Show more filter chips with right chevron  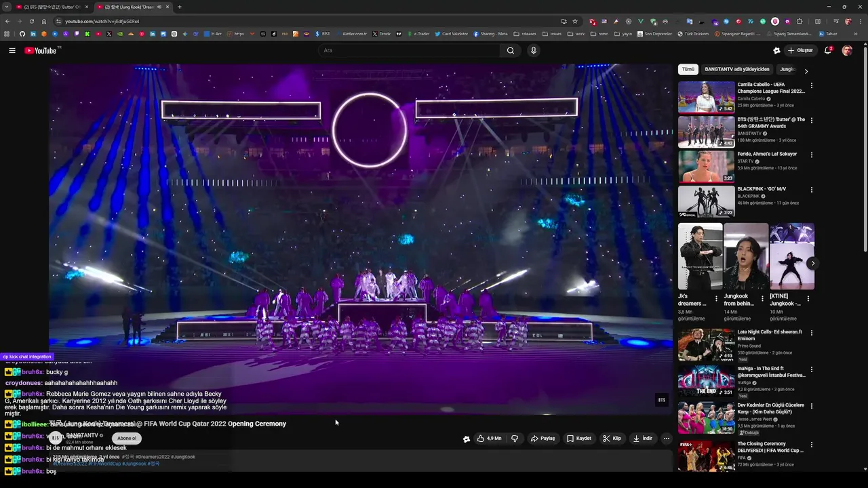(806, 70)
